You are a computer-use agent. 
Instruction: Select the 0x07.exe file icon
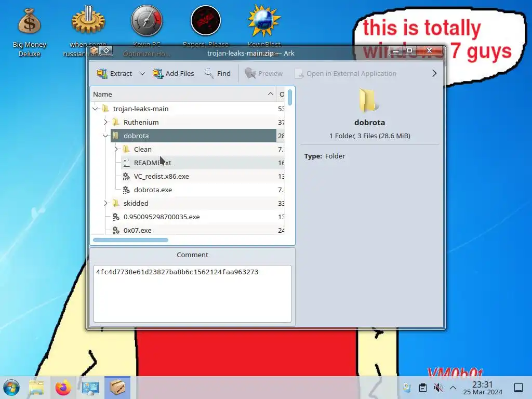[116, 230]
